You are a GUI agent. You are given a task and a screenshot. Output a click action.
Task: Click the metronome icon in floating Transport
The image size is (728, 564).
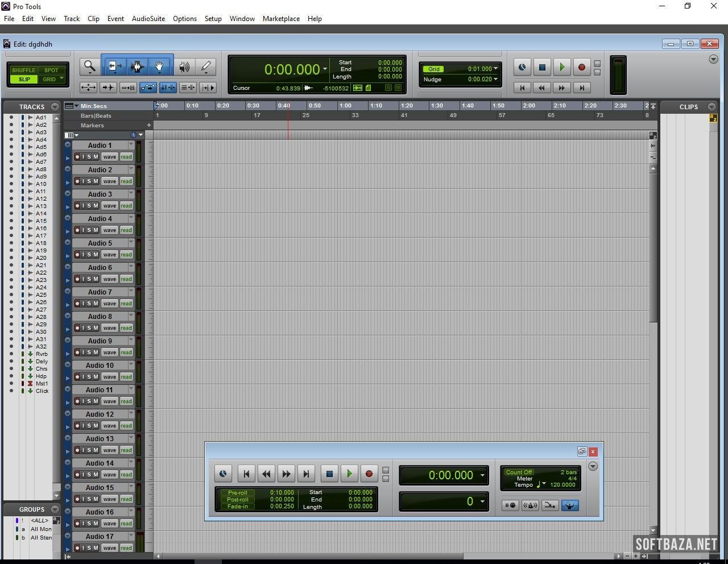[530, 505]
